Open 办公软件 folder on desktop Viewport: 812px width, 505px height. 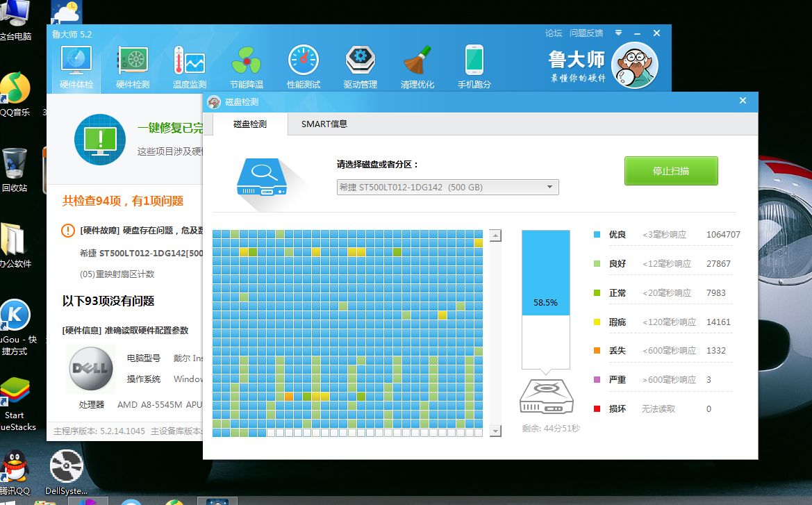click(x=15, y=246)
